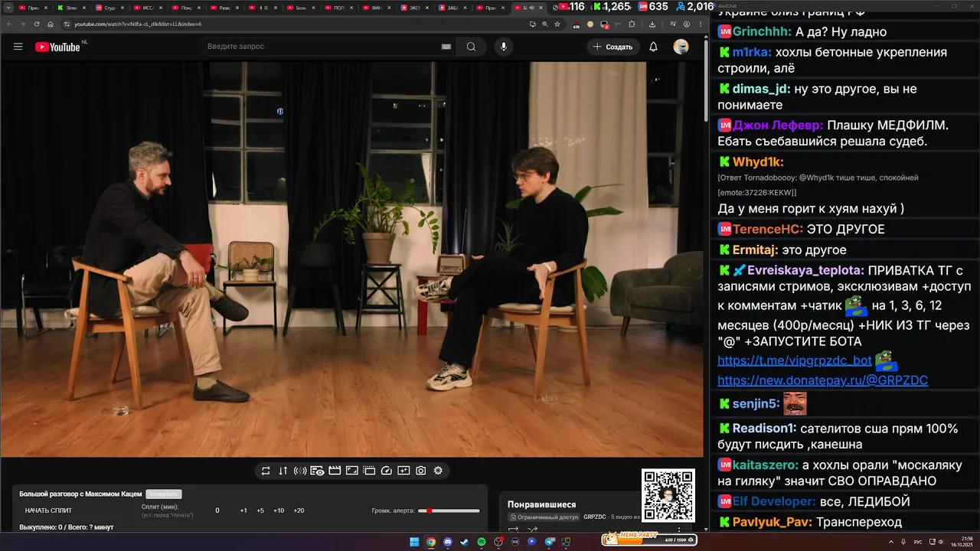Click the broadcast waves icon in player toolbar

(300, 471)
